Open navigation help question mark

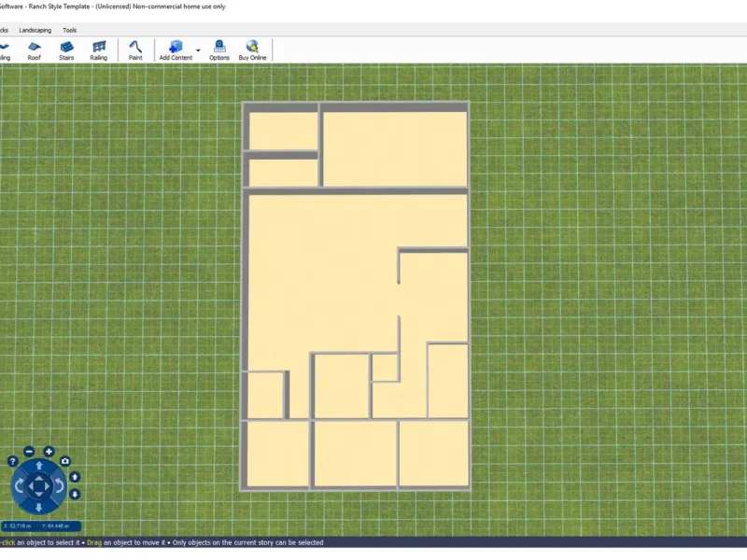pyautogui.click(x=13, y=461)
